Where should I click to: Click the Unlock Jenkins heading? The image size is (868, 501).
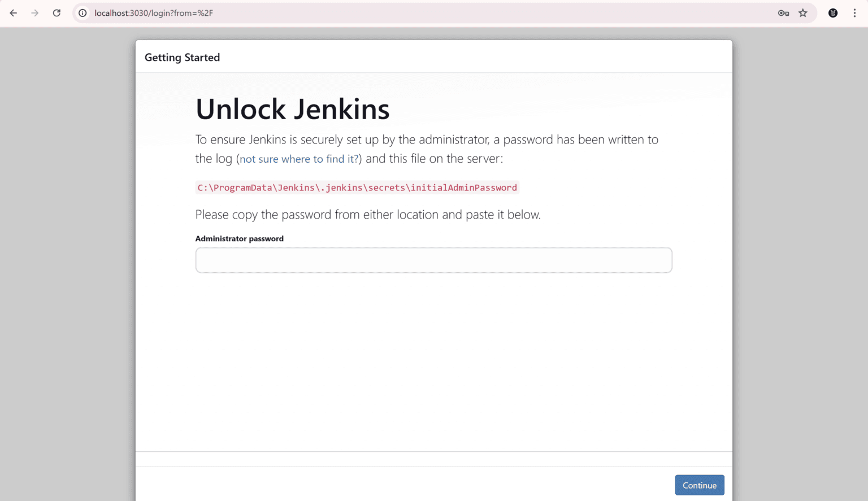click(x=292, y=109)
